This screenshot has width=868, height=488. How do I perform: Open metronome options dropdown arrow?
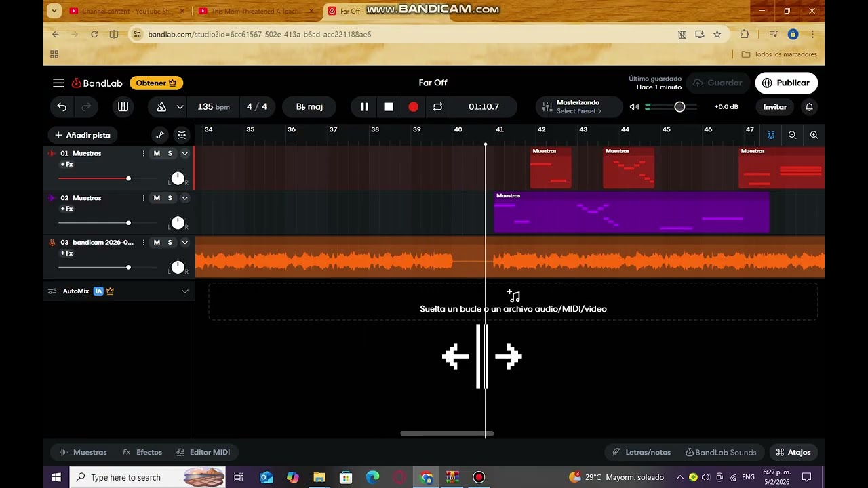pyautogui.click(x=180, y=107)
